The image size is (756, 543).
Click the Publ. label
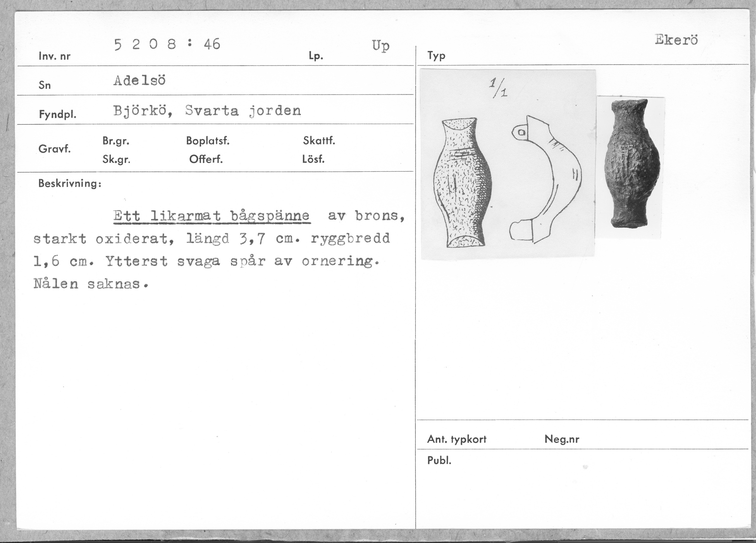439,461
